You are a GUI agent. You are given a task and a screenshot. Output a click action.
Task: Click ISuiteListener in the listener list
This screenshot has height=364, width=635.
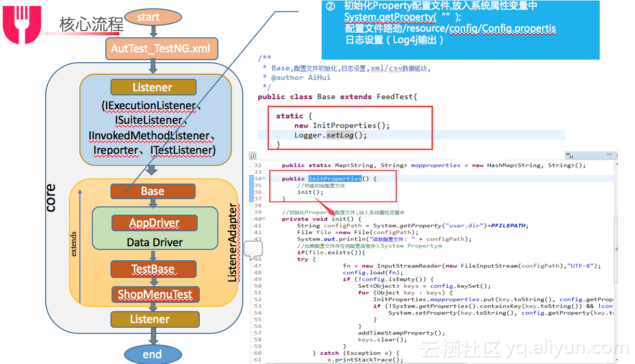pyautogui.click(x=148, y=121)
